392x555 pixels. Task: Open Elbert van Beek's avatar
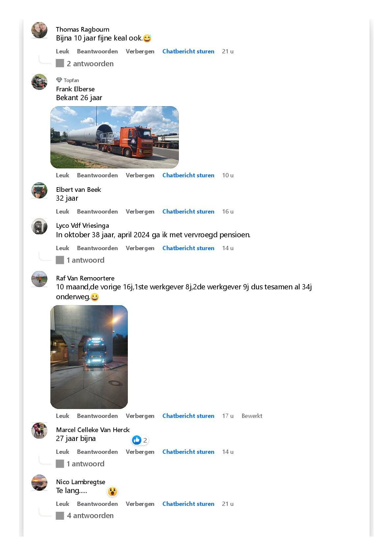(39, 190)
